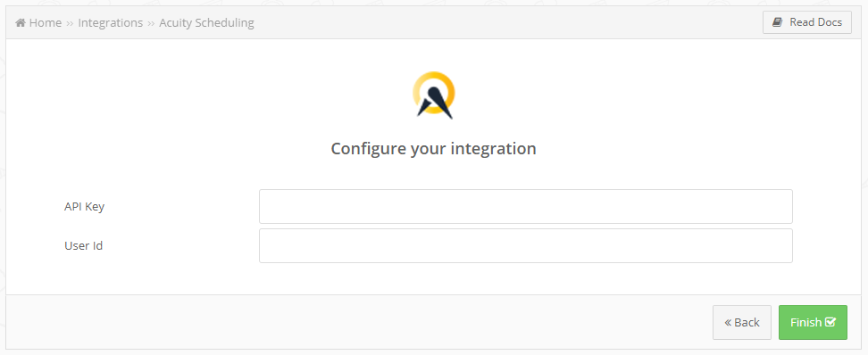Click the gray breadcrumb header bar

(x=498, y=22)
